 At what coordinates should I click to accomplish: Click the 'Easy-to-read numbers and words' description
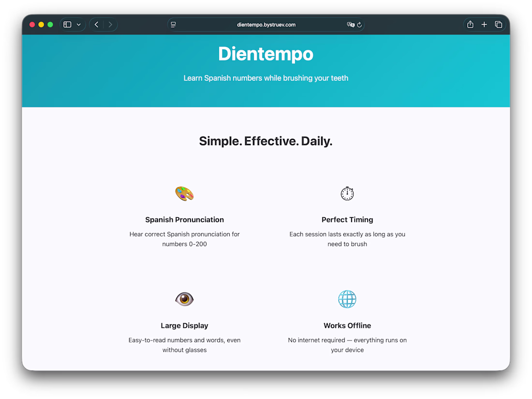click(184, 345)
